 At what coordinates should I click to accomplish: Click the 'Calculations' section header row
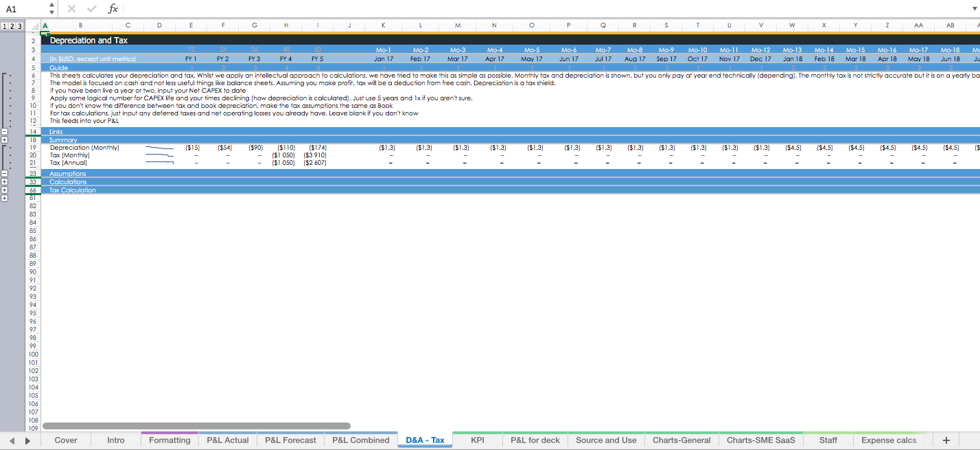click(511, 182)
